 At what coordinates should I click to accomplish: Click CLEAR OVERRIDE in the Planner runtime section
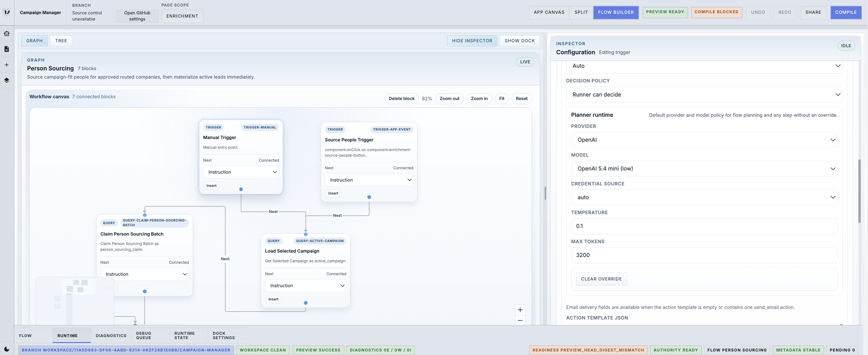(601, 279)
